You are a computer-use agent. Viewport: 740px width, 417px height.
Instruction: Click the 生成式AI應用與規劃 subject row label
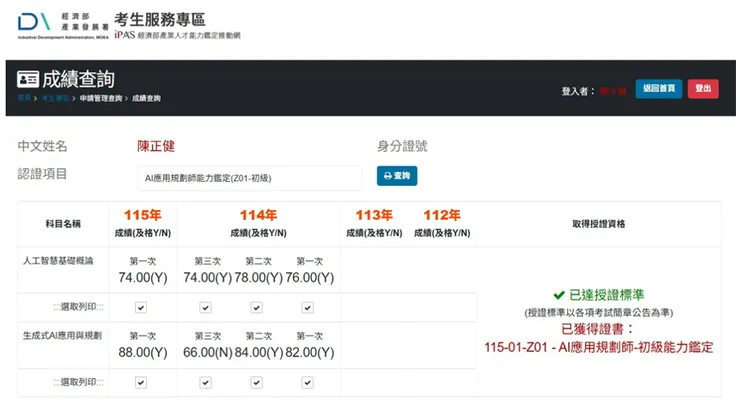pos(62,335)
